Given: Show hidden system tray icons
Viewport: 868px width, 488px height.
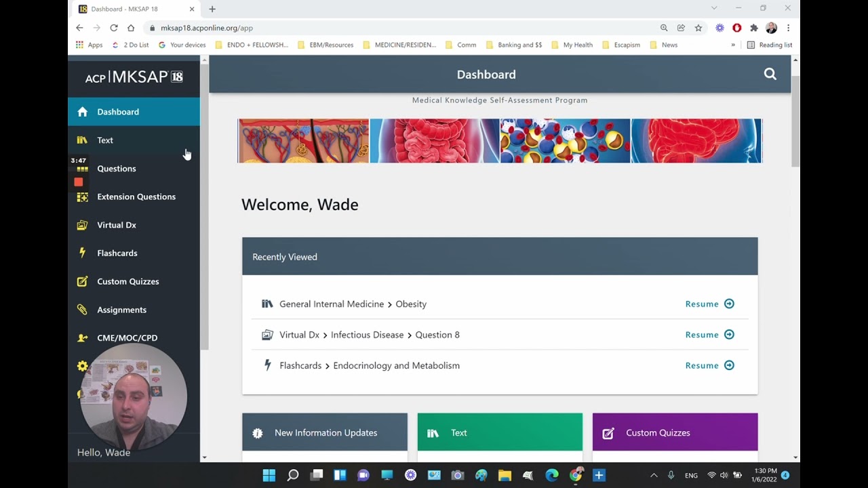Looking at the screenshot, I should (654, 475).
